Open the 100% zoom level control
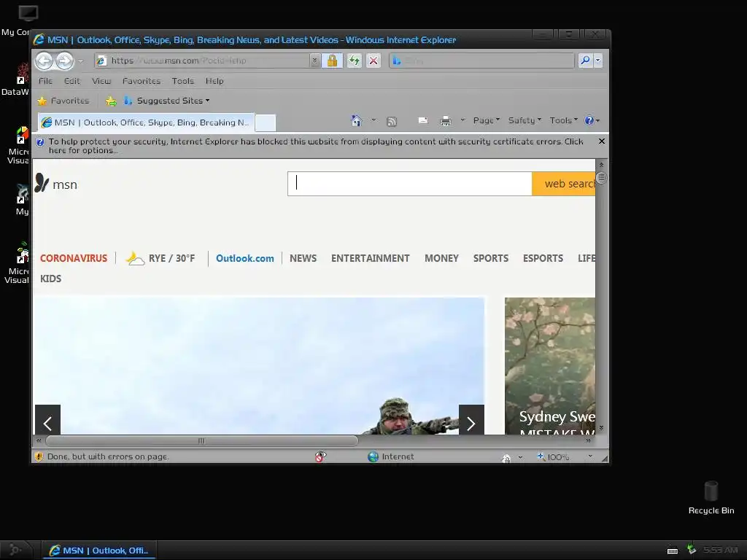747x560 pixels. (x=553, y=456)
